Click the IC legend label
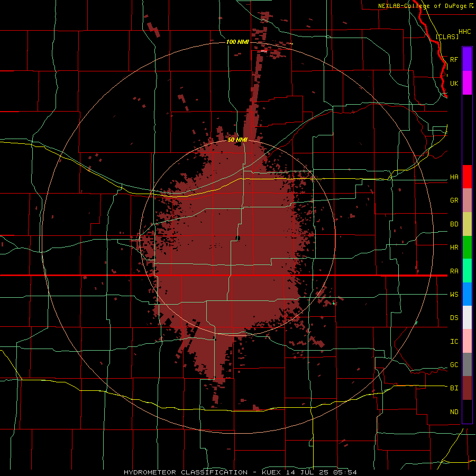The image size is (476, 476). (454, 342)
